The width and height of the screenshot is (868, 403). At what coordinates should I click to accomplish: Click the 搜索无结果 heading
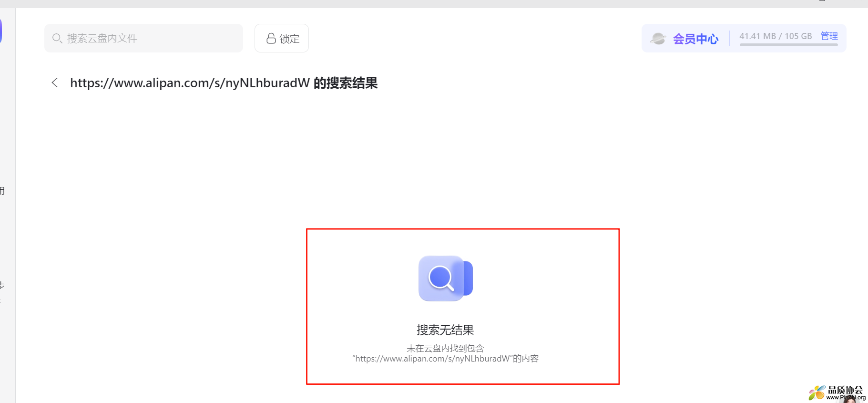coord(445,330)
